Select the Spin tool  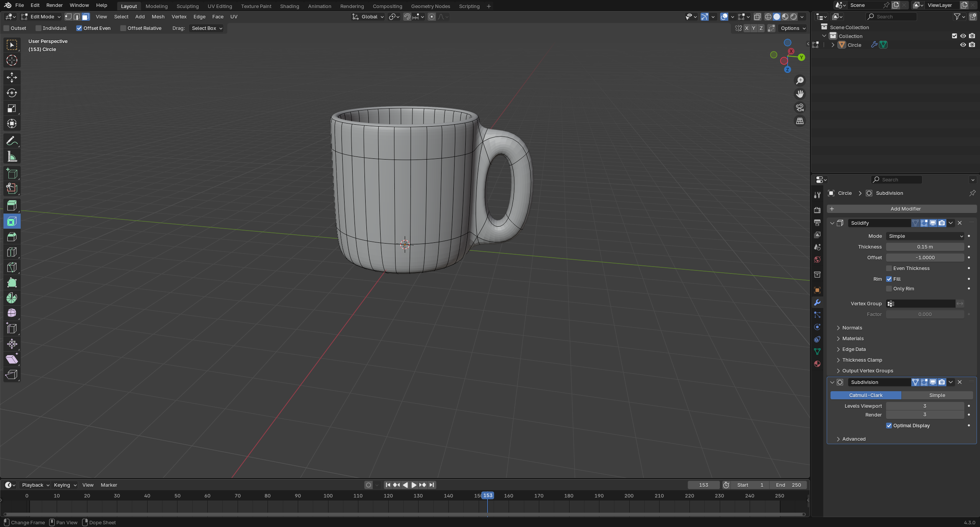click(x=12, y=298)
